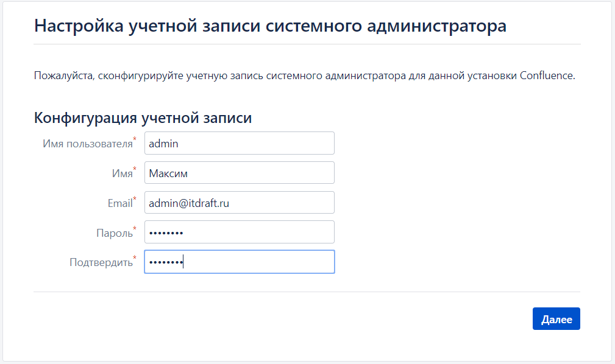This screenshot has width=615, height=364.
Task: Click the word Confluence in the description
Action: click(547, 77)
